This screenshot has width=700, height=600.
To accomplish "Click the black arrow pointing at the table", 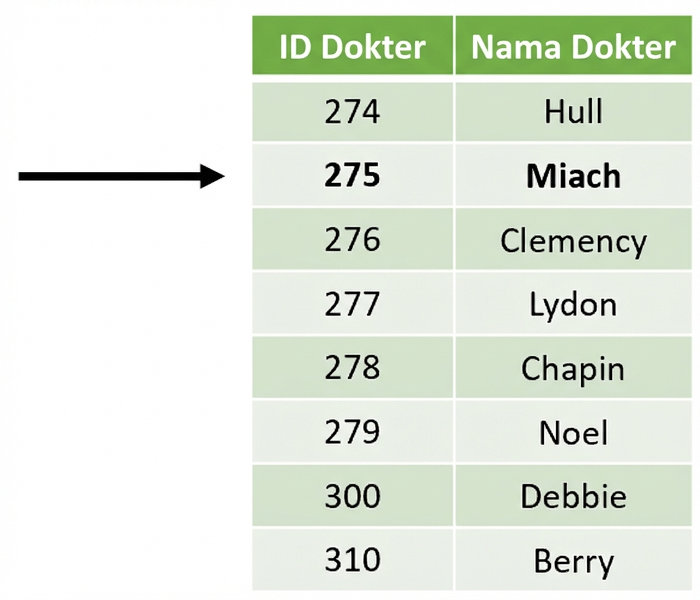I will click(119, 177).
